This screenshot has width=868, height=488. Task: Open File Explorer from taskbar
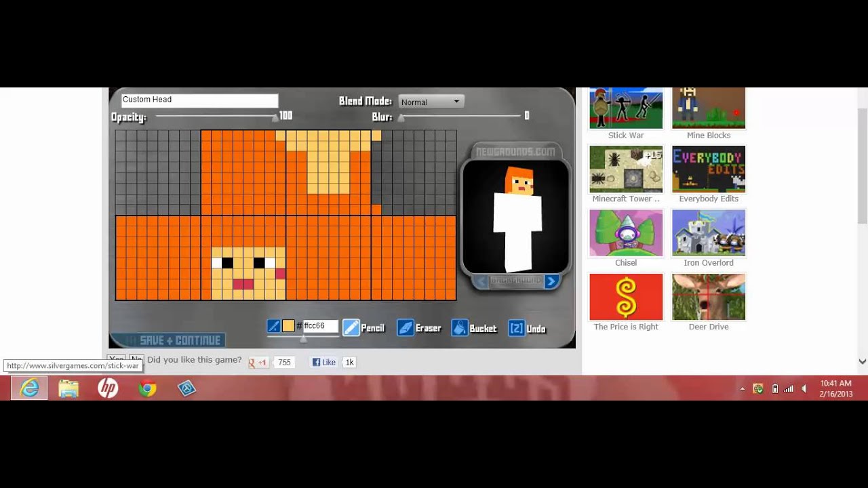click(x=68, y=388)
